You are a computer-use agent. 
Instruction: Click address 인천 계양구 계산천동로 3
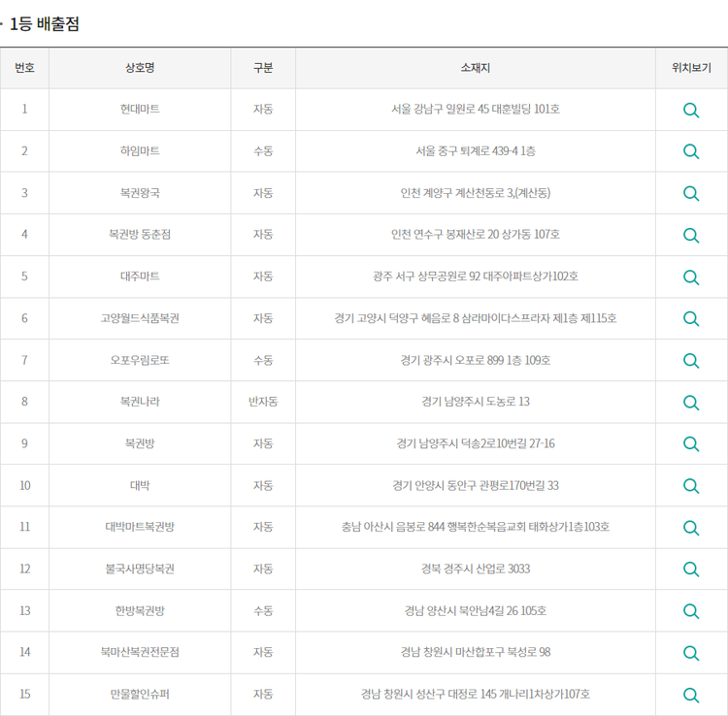457,192
